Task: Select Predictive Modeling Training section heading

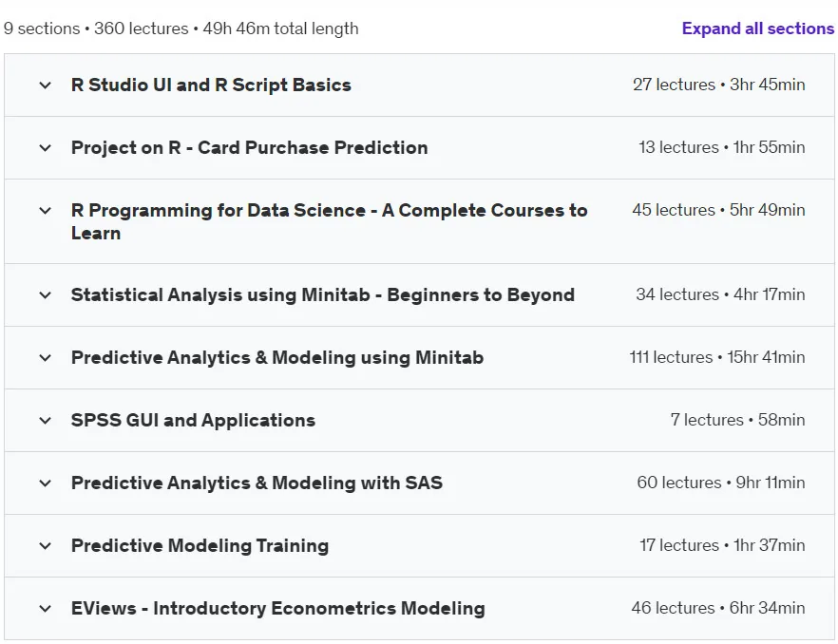Action: [200, 545]
